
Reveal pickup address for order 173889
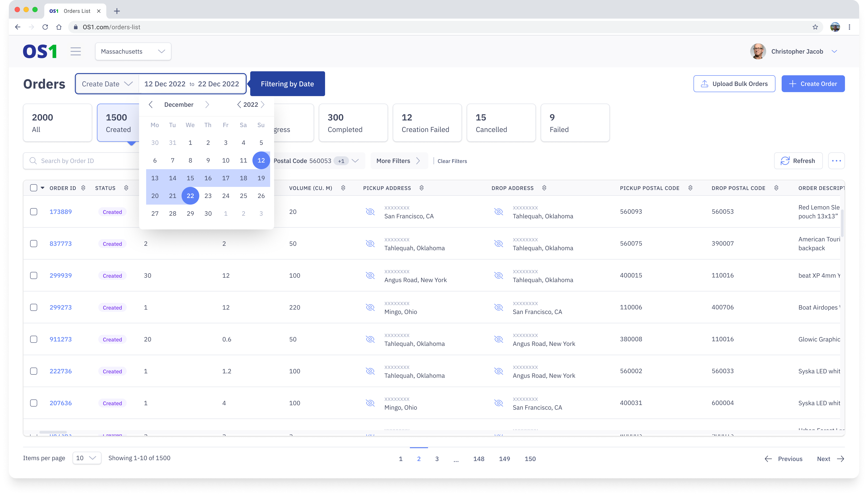pyautogui.click(x=370, y=212)
